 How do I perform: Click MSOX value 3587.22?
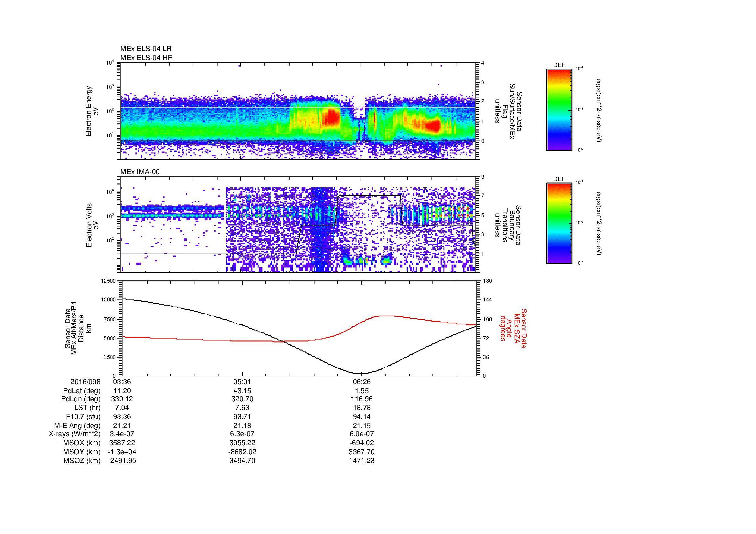point(122,443)
